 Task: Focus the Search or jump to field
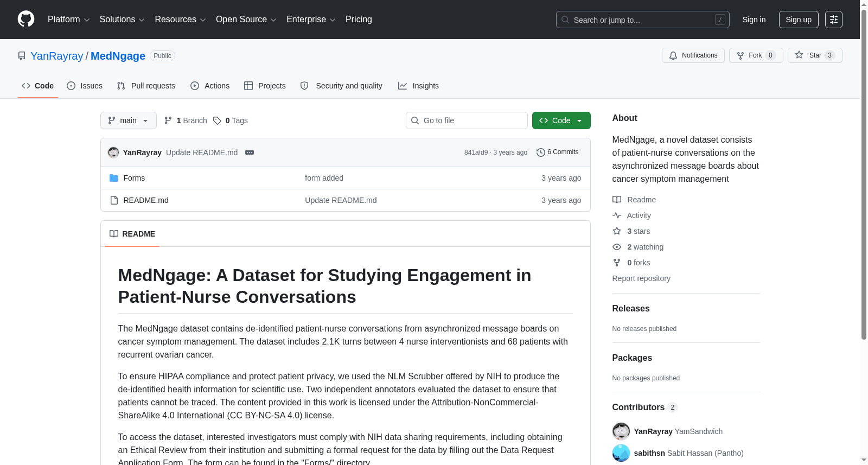643,20
